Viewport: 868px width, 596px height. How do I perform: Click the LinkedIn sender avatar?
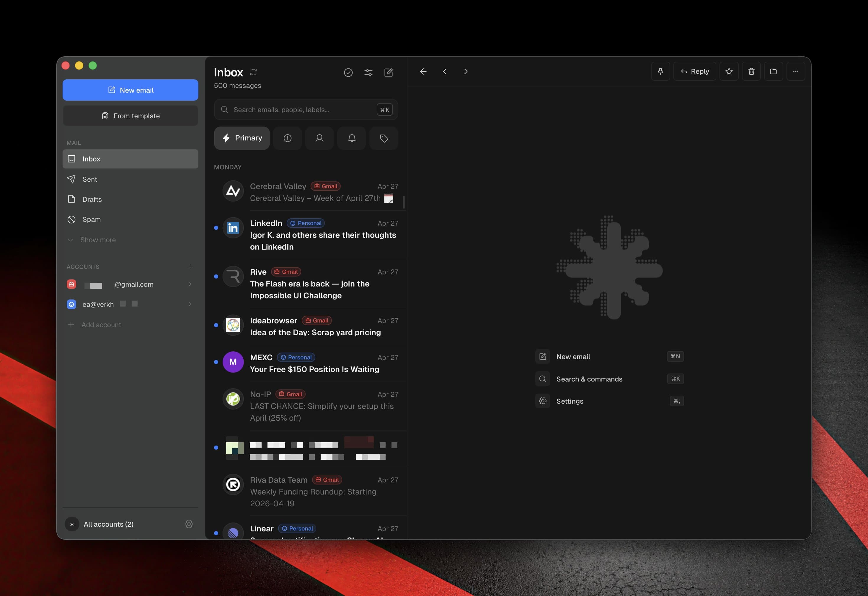233,228
